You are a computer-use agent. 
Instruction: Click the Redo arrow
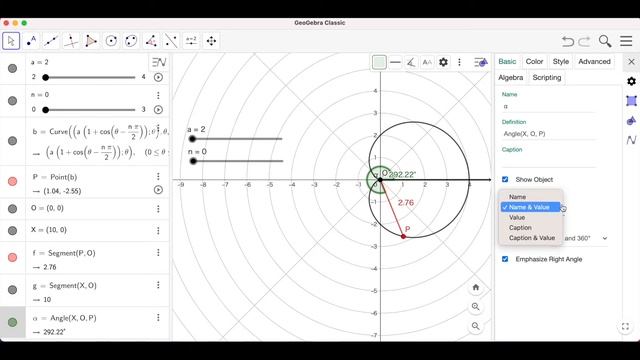[x=584, y=41]
